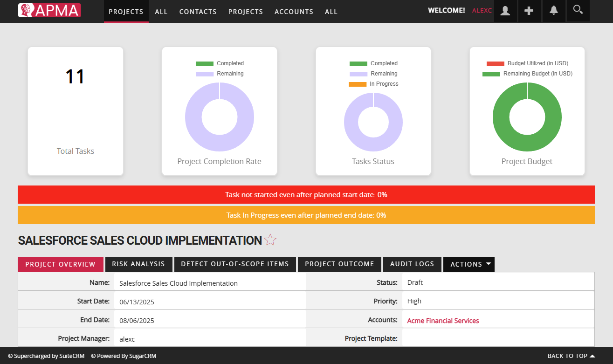The height and width of the screenshot is (364, 613).
Task: Expand the Actions dropdown
Action: (x=469, y=264)
